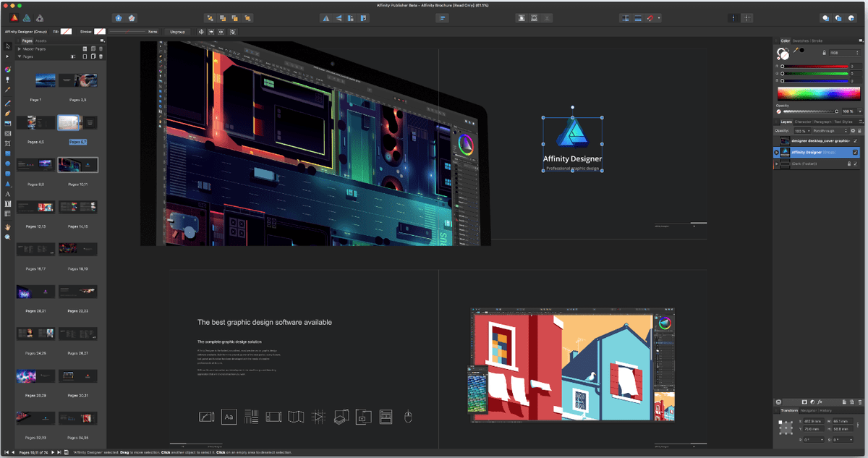Switch to the Swatches tab

(x=801, y=41)
